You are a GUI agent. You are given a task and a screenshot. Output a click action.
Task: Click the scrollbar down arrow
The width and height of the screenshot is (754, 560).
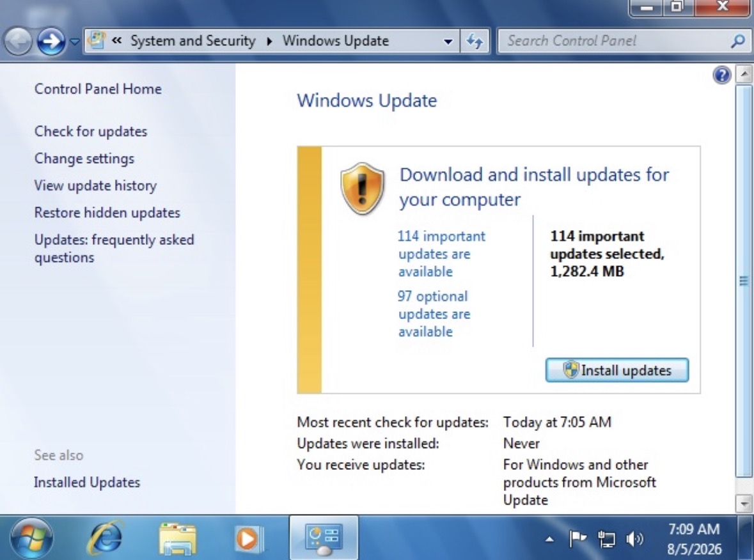pyautogui.click(x=744, y=504)
